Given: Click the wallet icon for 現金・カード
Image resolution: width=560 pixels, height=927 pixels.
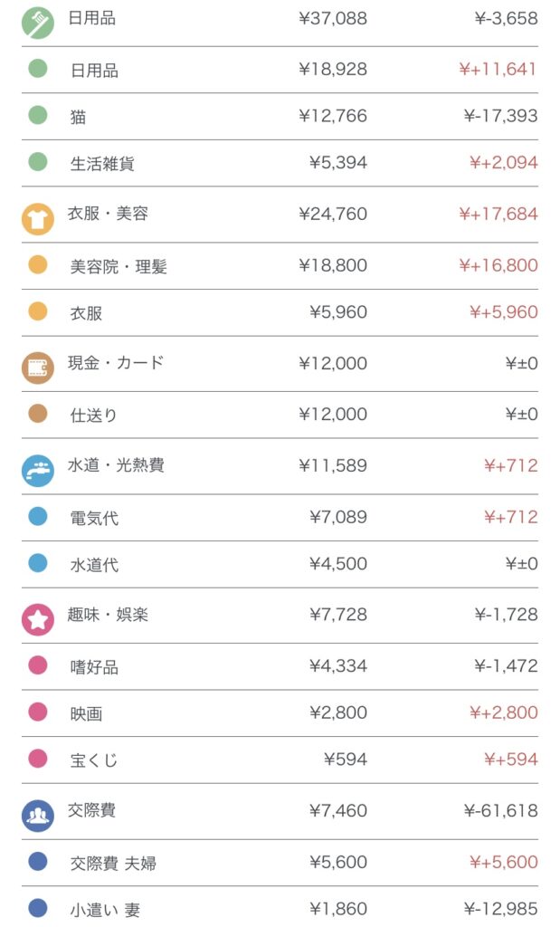Looking at the screenshot, I should 37,367.
